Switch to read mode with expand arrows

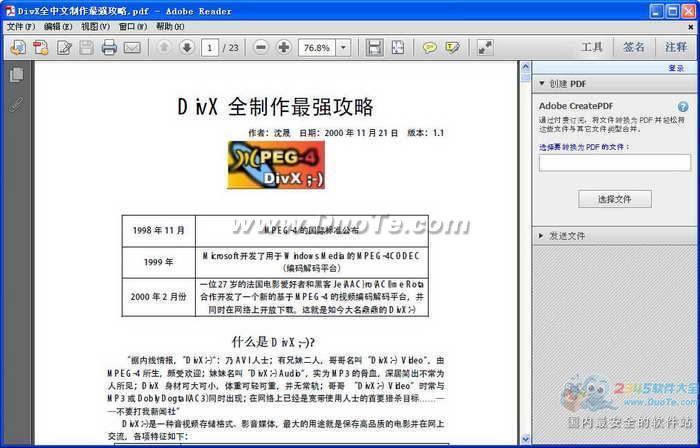[485, 47]
